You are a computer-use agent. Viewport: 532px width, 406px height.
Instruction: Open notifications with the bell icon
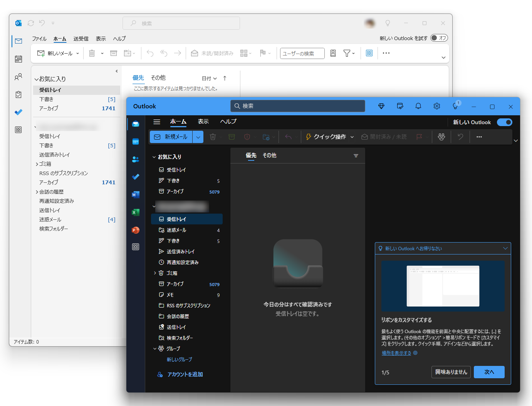point(418,106)
